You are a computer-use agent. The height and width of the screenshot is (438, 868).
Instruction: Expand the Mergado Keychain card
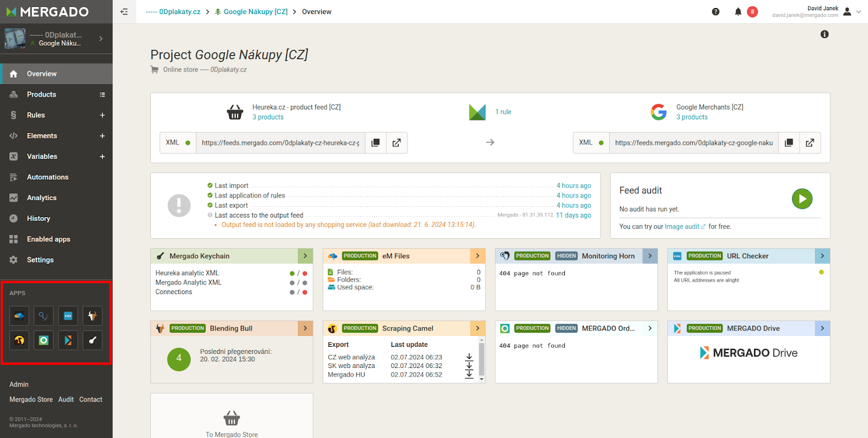click(305, 256)
